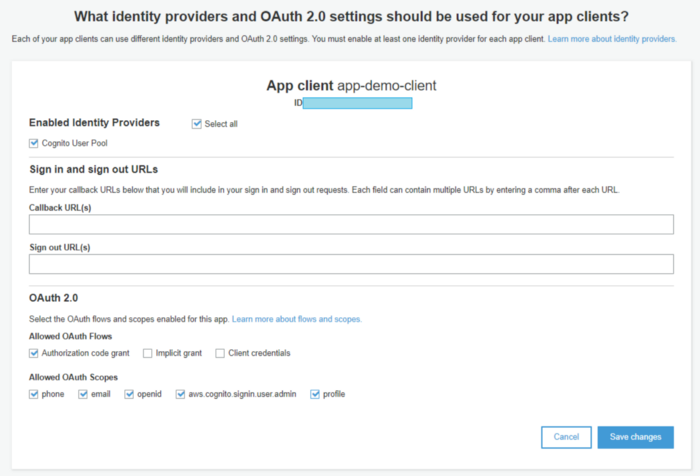The width and height of the screenshot is (700, 476).
Task: Toggle the Select all checkbox
Action: (197, 124)
